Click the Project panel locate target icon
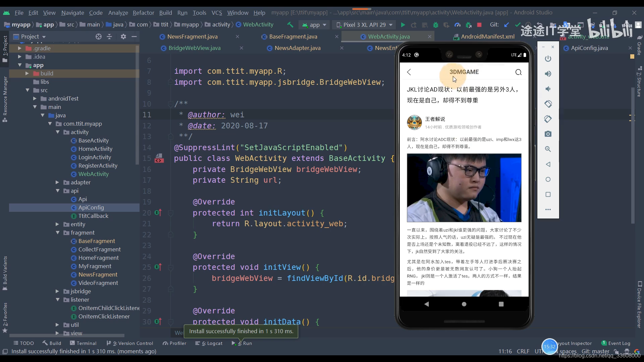The image size is (644, 362). [x=99, y=37]
